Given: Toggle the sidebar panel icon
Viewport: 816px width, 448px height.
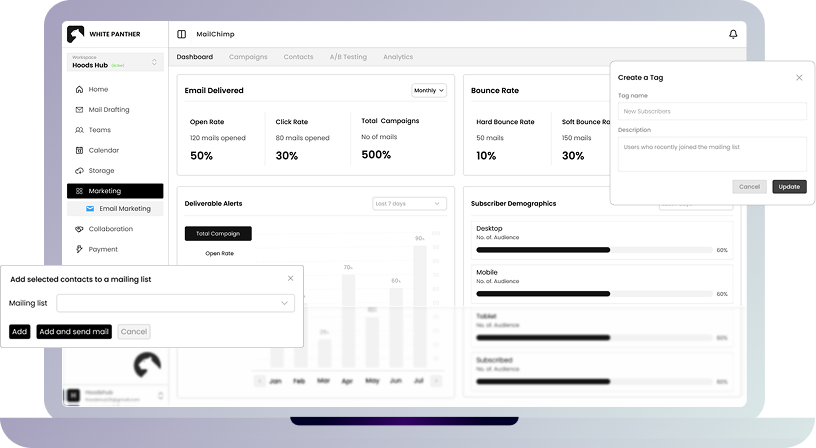Looking at the screenshot, I should [181, 34].
